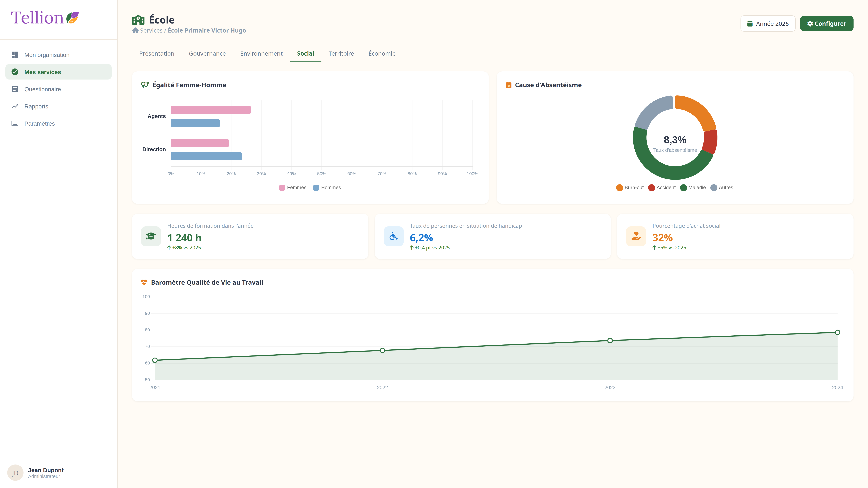
Task: Toggle the Hommes legend swatch
Action: (x=316, y=188)
